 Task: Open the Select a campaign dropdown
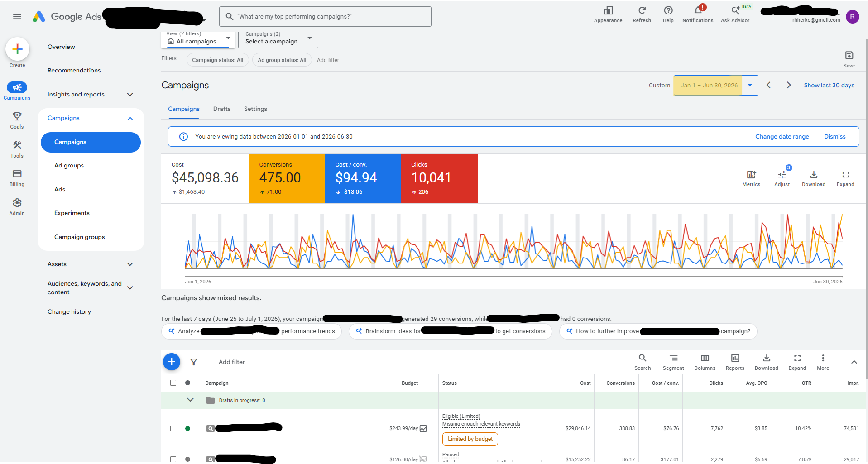278,40
